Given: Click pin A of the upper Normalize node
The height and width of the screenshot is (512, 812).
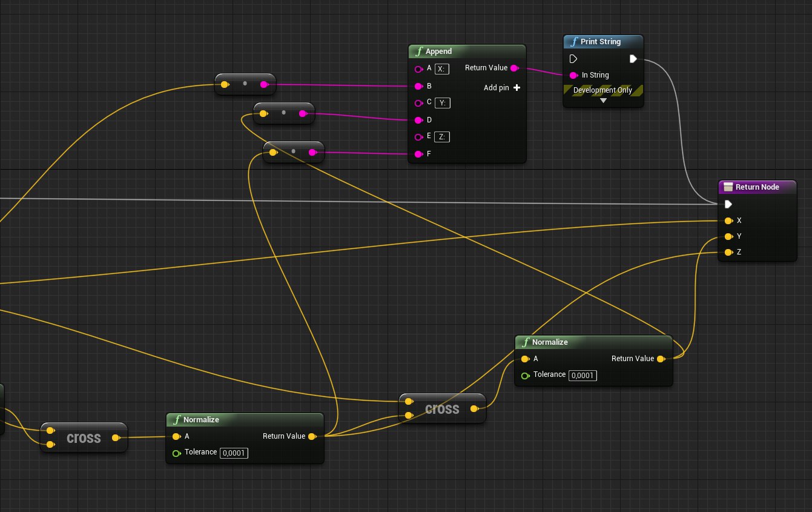Looking at the screenshot, I should 525,359.
